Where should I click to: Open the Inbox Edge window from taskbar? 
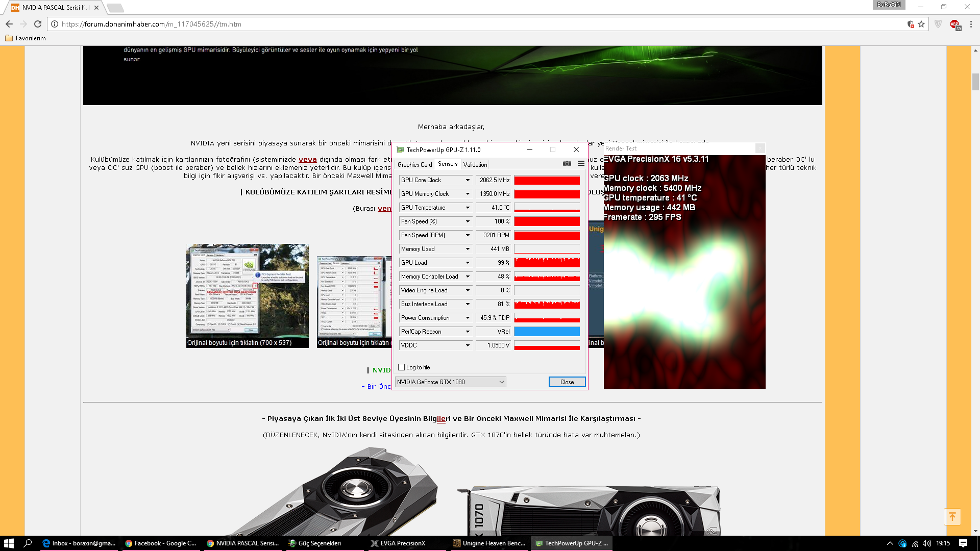pyautogui.click(x=80, y=543)
